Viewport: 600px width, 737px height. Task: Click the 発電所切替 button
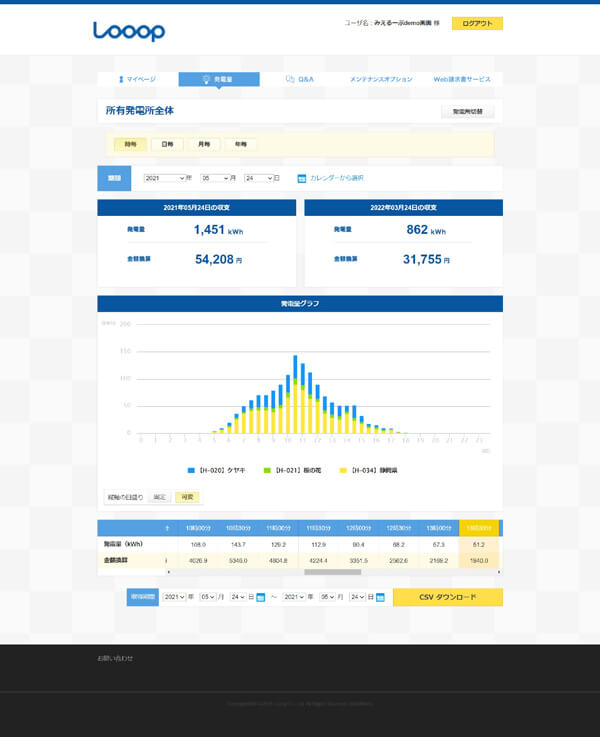pyautogui.click(x=468, y=112)
